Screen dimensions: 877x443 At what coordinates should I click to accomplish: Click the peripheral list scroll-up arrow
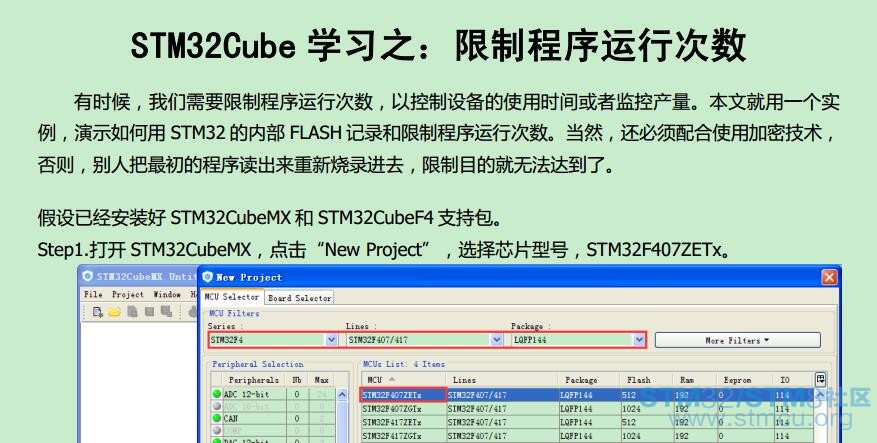click(341, 394)
